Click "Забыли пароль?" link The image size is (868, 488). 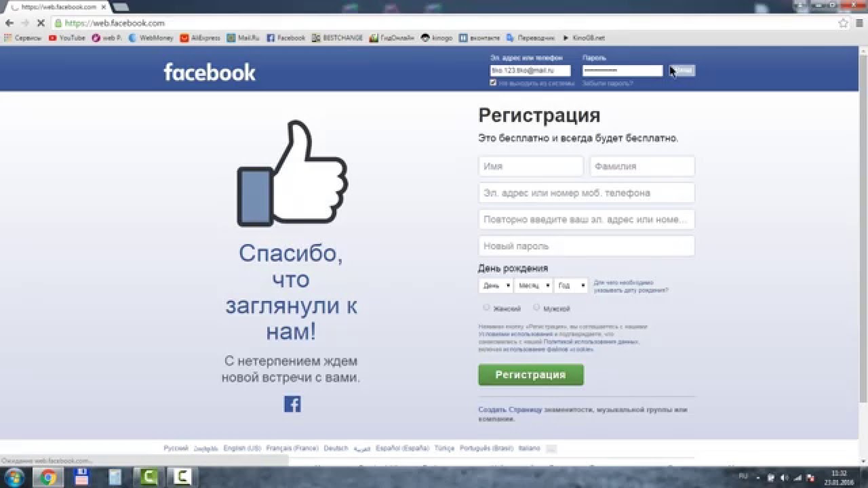608,83
